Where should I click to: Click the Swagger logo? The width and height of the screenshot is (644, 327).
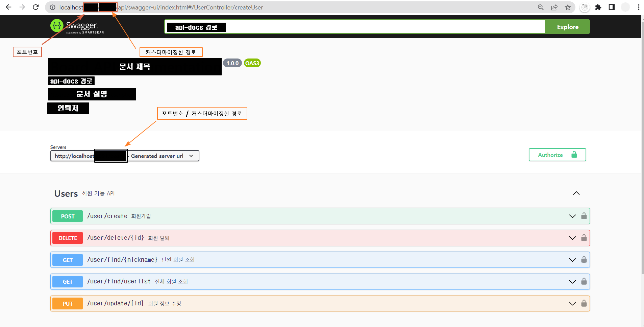point(77,26)
